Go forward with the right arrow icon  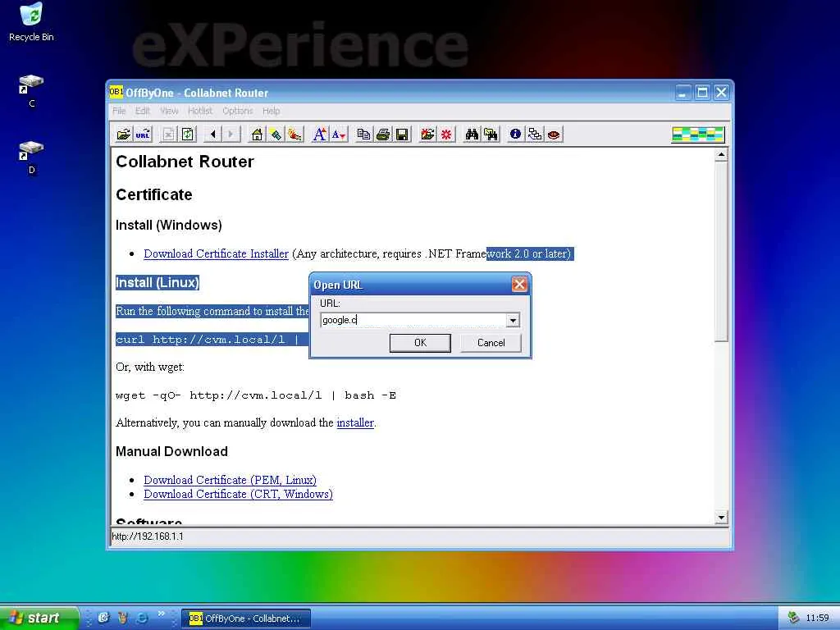coord(231,134)
